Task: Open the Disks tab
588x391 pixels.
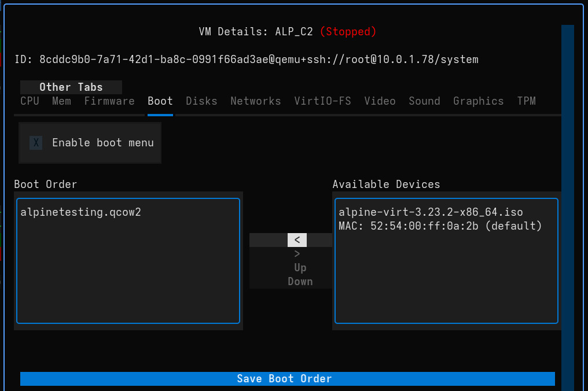Action: [x=201, y=101]
